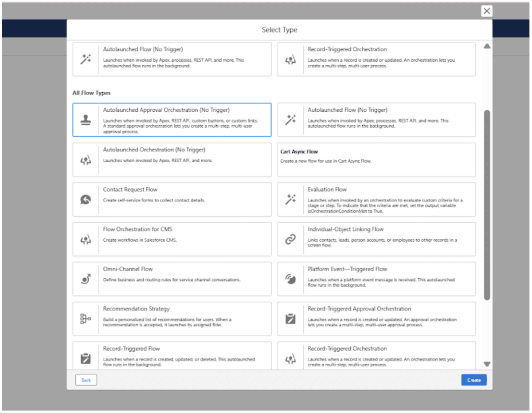Select "Autolaunched Flow (No Trigger)" title under All Flow Types
The height and width of the screenshot is (413, 532).
348,110
